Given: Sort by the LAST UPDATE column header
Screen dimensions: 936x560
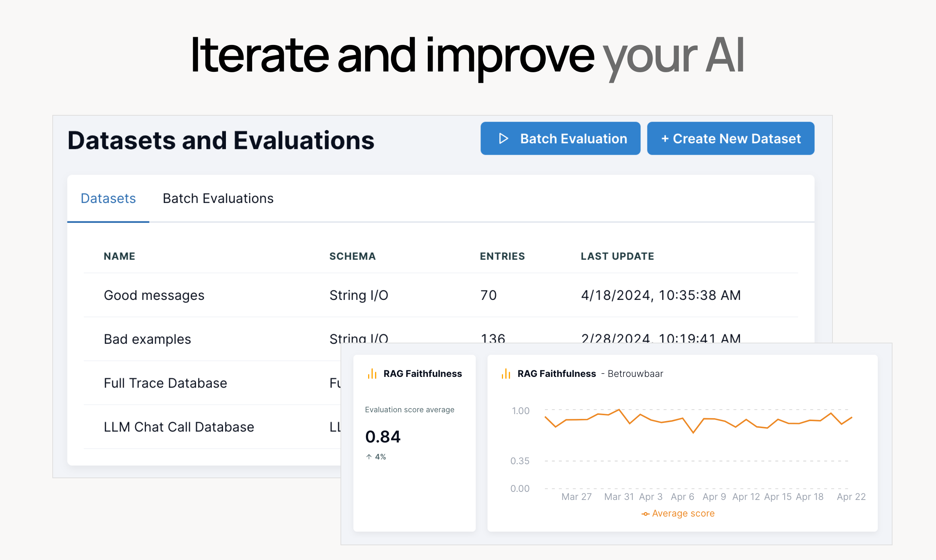Looking at the screenshot, I should 617,256.
